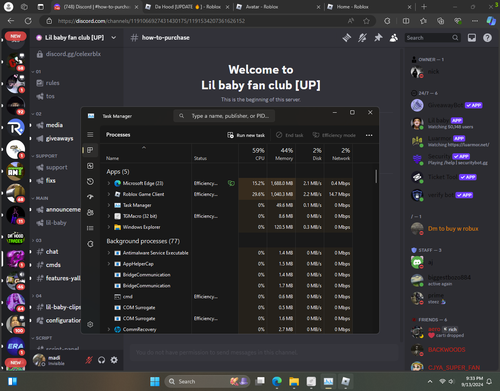This screenshot has width=500, height=391.
Task: Open new browser tab with plus button
Action: pos(424,7)
